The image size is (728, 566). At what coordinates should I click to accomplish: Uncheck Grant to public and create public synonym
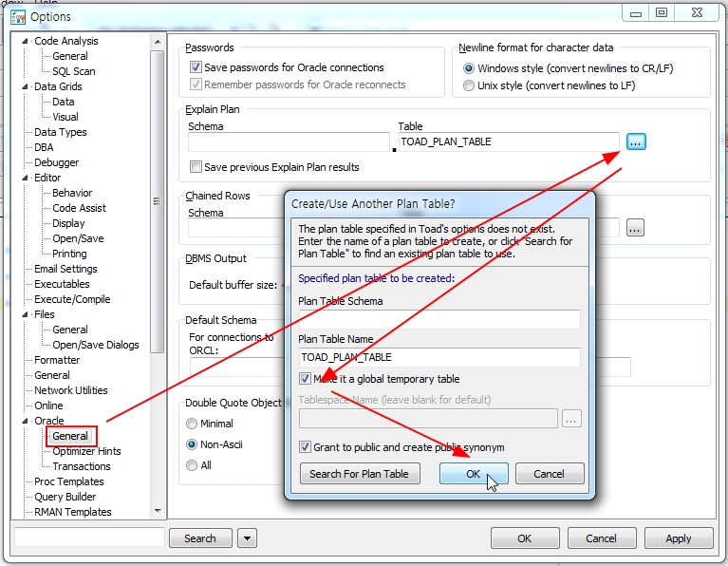306,447
